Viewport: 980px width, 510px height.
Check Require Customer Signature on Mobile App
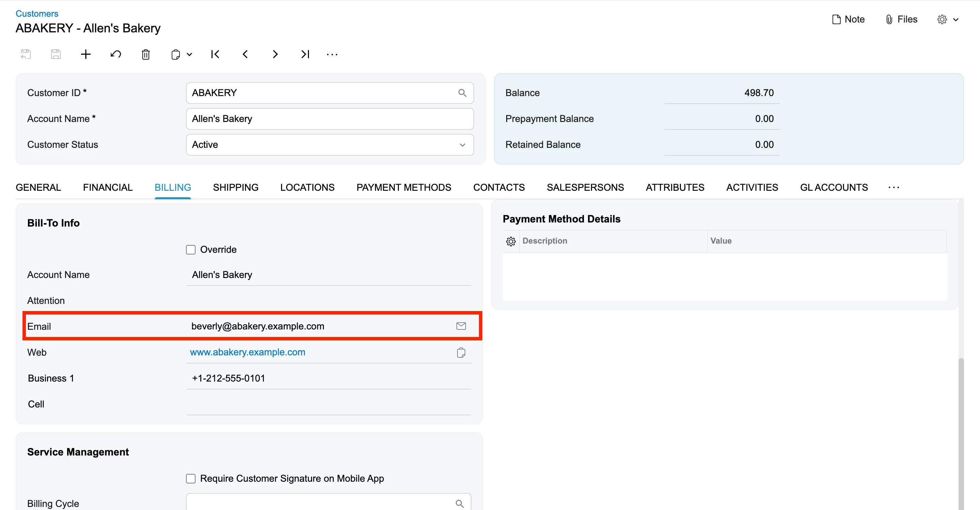(191, 478)
